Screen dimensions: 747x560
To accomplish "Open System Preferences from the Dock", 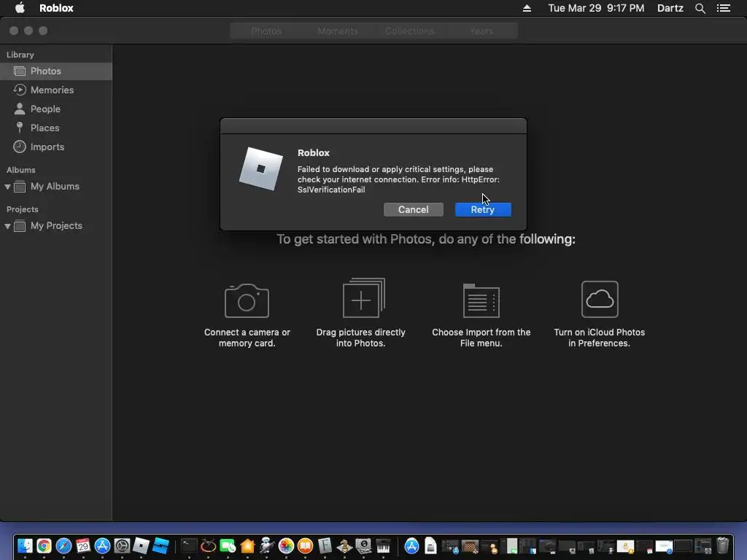I will point(122,545).
